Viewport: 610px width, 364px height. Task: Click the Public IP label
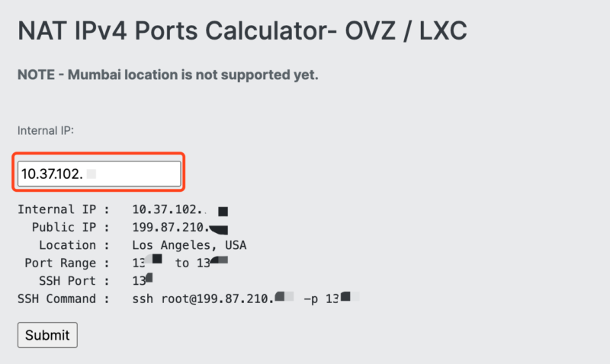click(x=64, y=227)
